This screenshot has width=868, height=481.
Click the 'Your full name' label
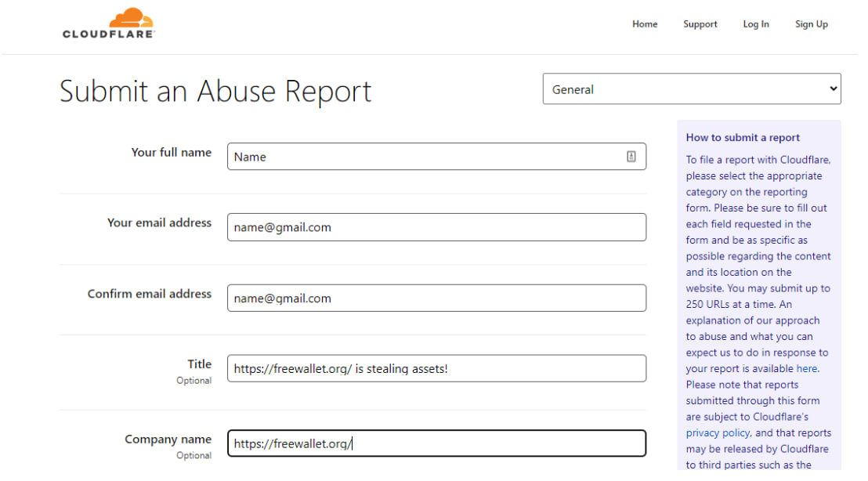tap(171, 152)
